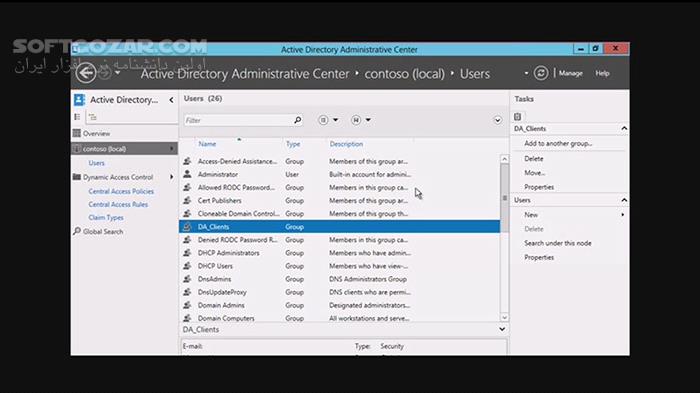
Task: Open Properties under Users tasks
Action: click(x=539, y=258)
